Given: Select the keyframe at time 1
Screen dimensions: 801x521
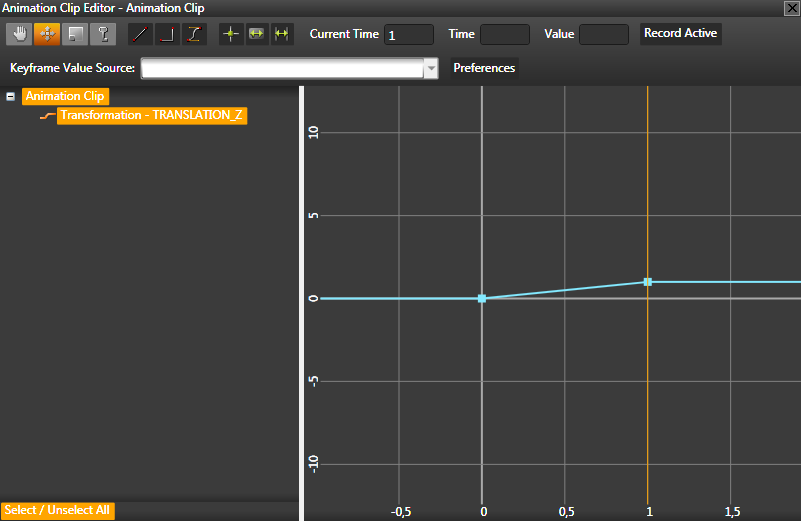Looking at the screenshot, I should (x=648, y=282).
